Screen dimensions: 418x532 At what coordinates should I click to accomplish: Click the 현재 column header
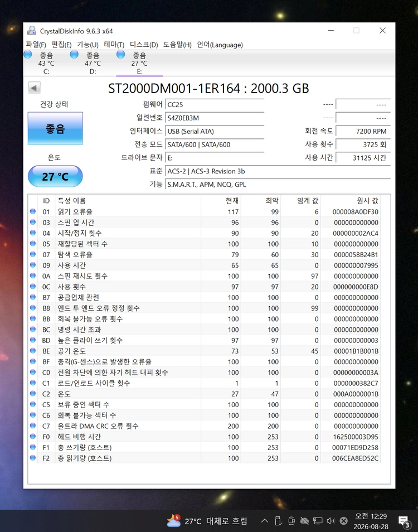(x=221, y=201)
